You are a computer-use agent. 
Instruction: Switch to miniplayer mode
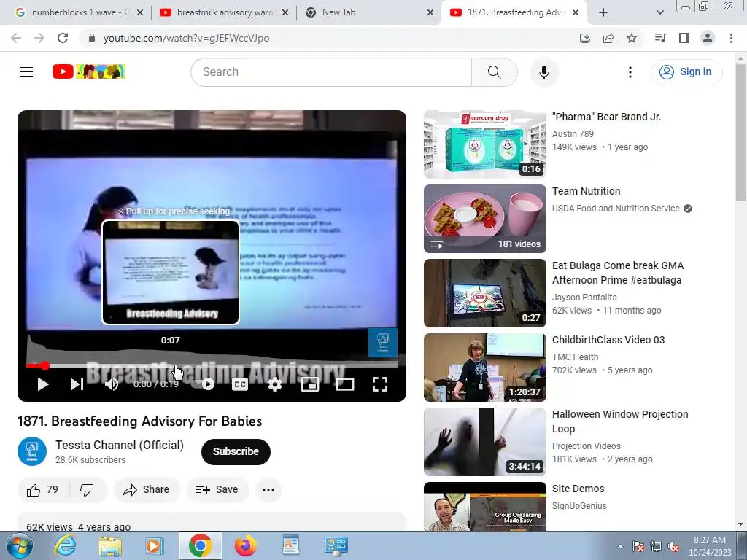309,384
